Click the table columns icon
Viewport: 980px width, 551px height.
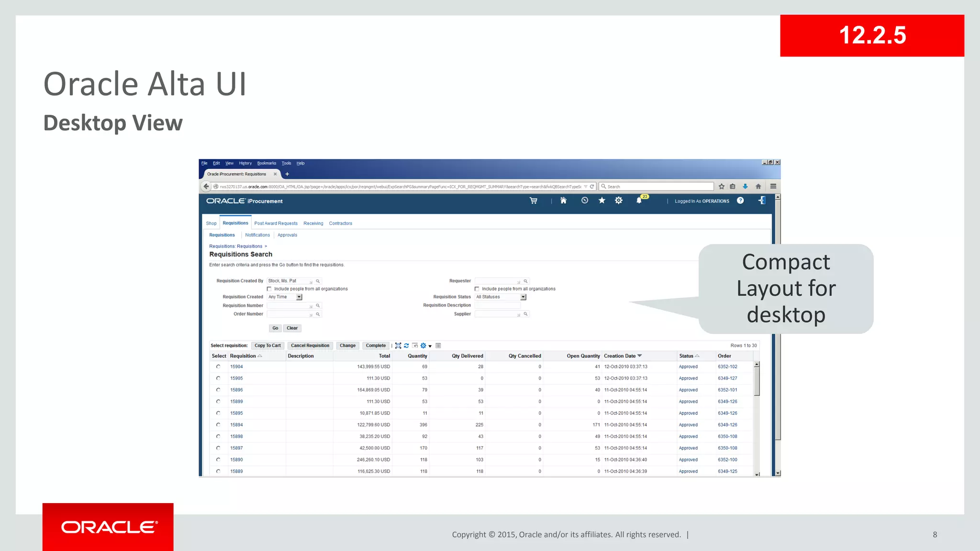[438, 346]
